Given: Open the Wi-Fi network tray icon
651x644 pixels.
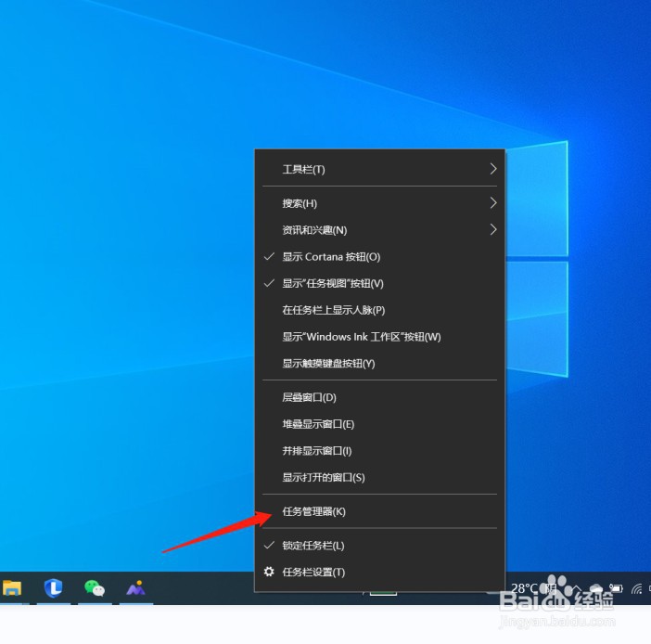Looking at the screenshot, I should 636,588.
